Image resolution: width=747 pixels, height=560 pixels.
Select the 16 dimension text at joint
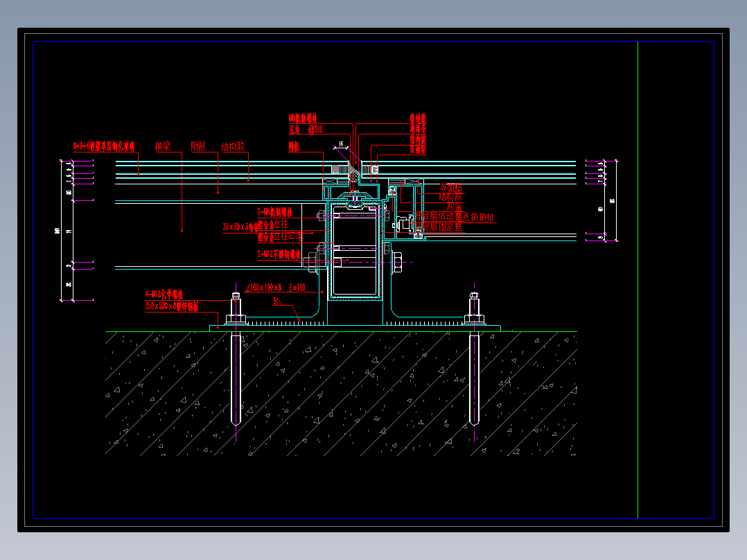pos(341,144)
